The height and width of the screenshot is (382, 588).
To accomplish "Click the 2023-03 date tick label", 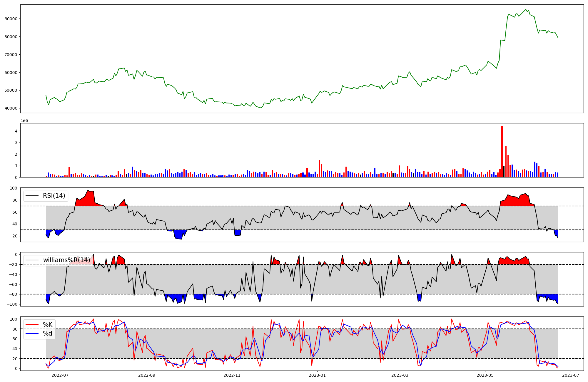I will pos(400,375).
